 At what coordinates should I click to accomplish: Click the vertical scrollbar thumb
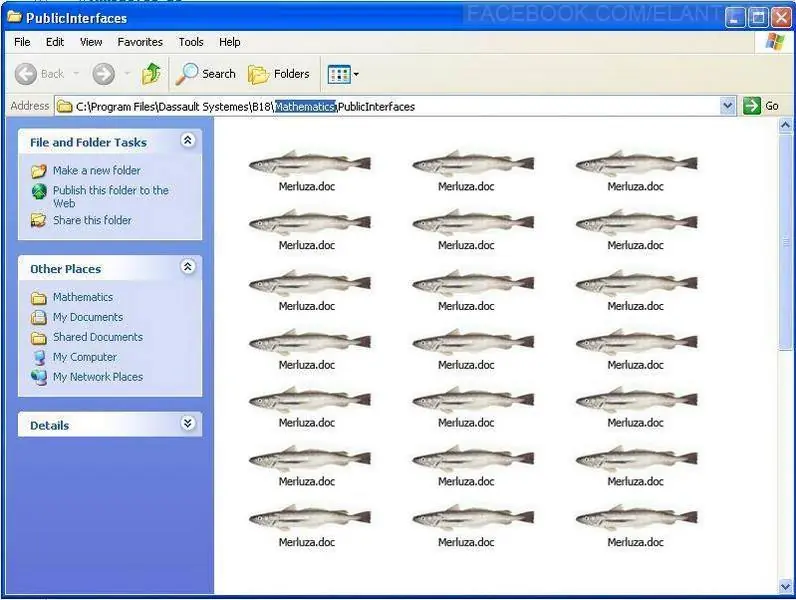coord(785,242)
